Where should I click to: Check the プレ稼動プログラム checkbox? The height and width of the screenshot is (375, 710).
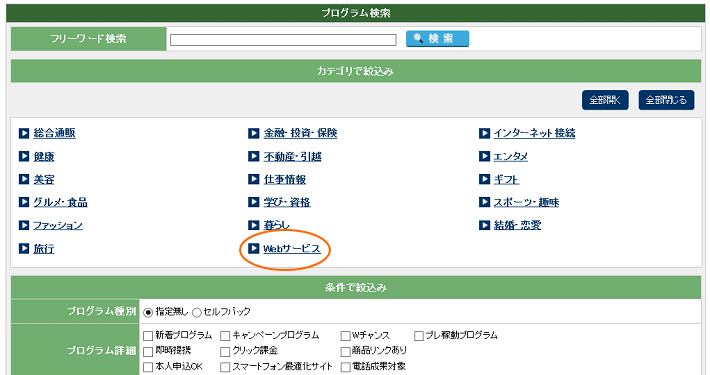419,336
